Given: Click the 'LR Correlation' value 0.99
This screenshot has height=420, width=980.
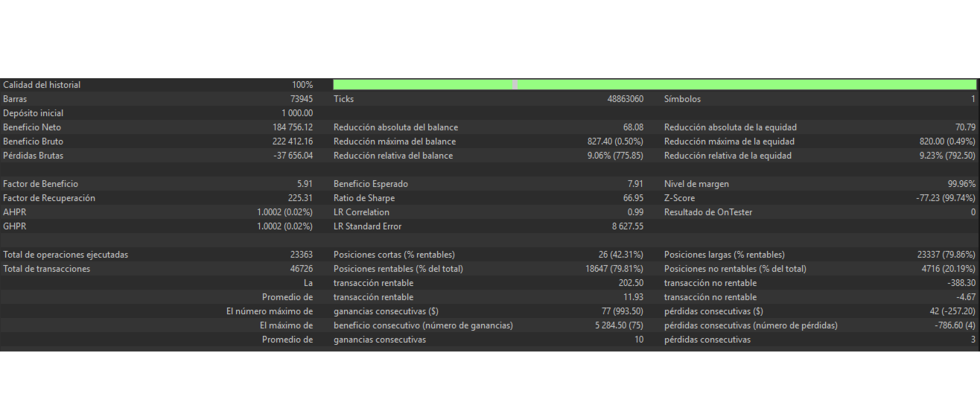Looking at the screenshot, I should (x=635, y=212).
